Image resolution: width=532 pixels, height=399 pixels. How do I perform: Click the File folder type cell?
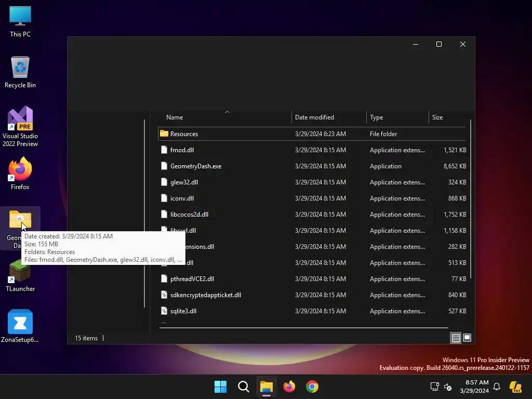click(383, 134)
